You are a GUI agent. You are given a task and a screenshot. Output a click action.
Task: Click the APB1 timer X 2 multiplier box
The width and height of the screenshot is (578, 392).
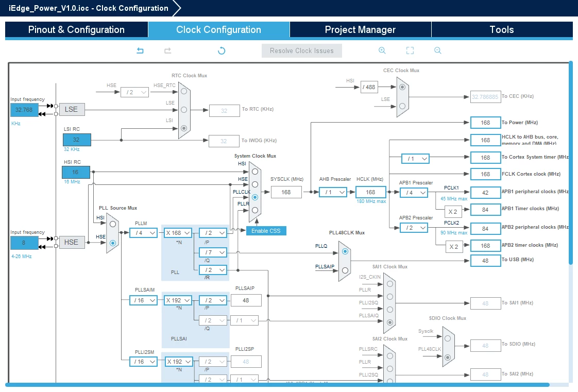click(x=453, y=212)
